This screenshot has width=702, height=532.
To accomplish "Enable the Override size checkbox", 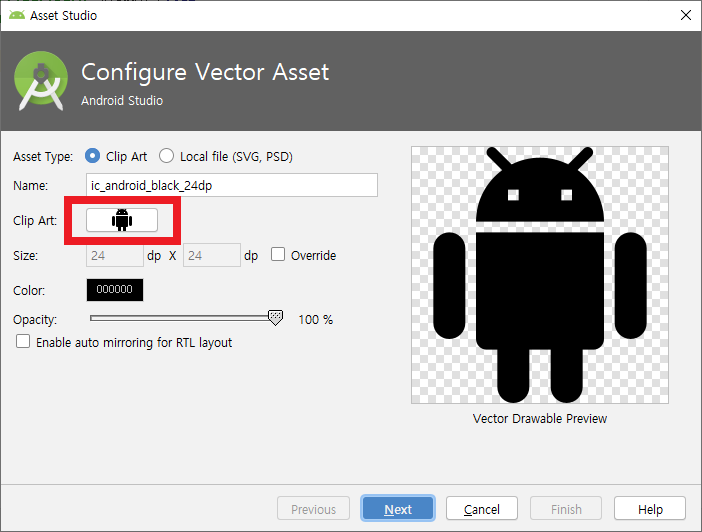I will (x=278, y=254).
